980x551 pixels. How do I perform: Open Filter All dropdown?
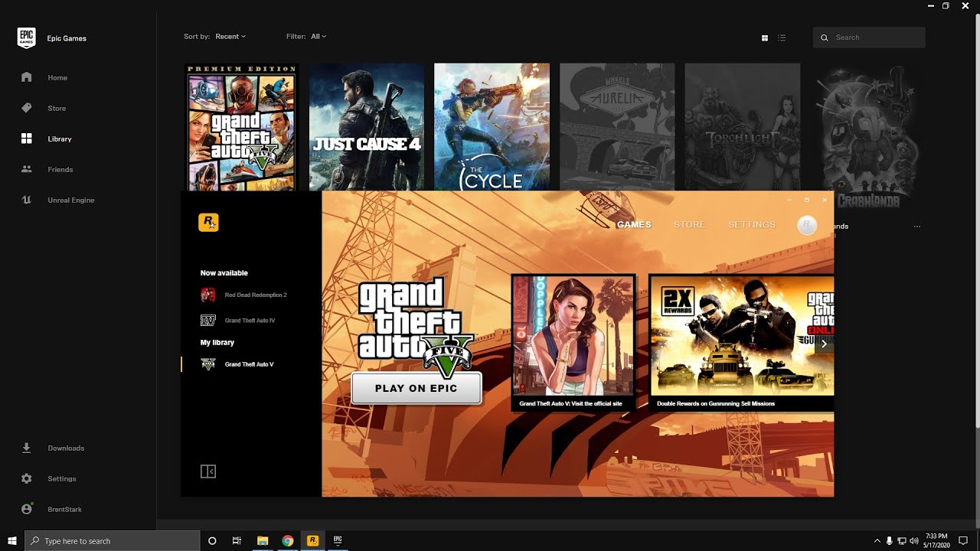point(318,36)
